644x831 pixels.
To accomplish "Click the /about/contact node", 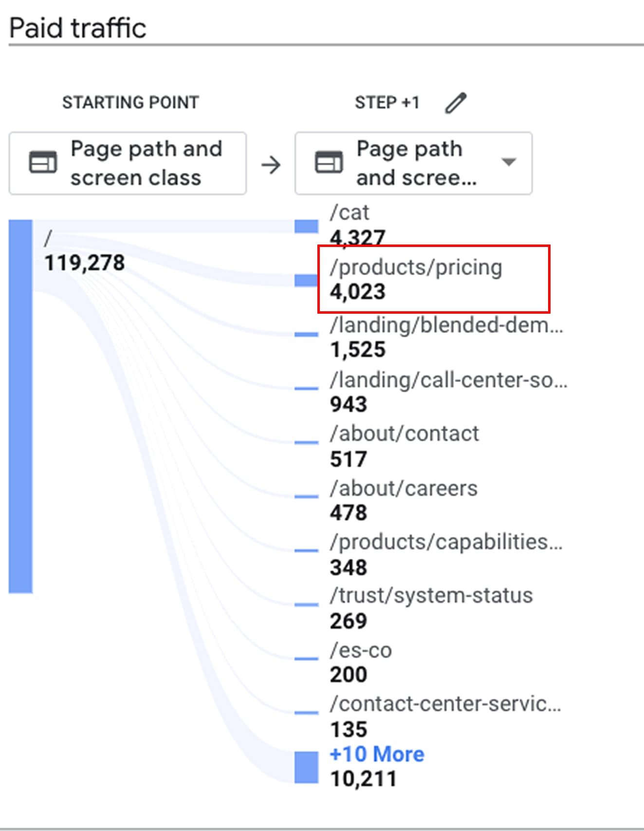I will (404, 434).
